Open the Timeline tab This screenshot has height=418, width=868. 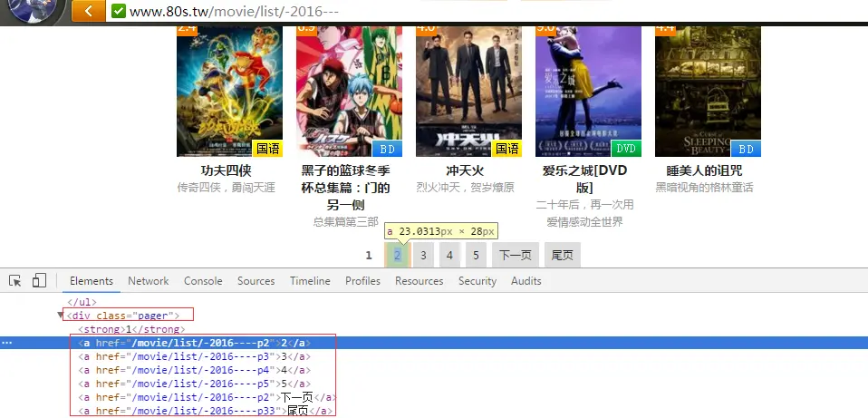(310, 281)
